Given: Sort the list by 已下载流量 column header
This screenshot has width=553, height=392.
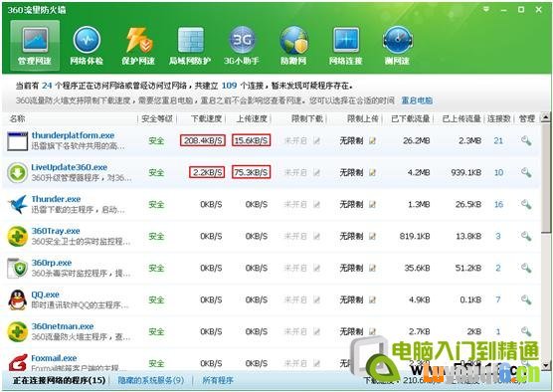Looking at the screenshot, I should 410,119.
